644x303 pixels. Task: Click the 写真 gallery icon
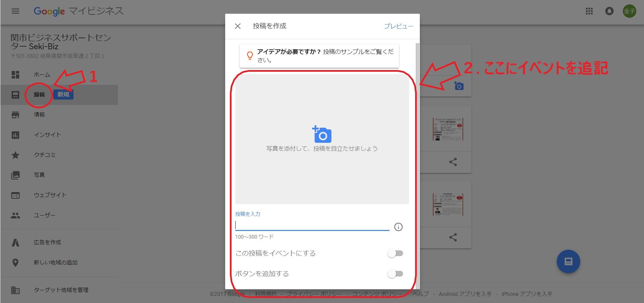tap(15, 175)
